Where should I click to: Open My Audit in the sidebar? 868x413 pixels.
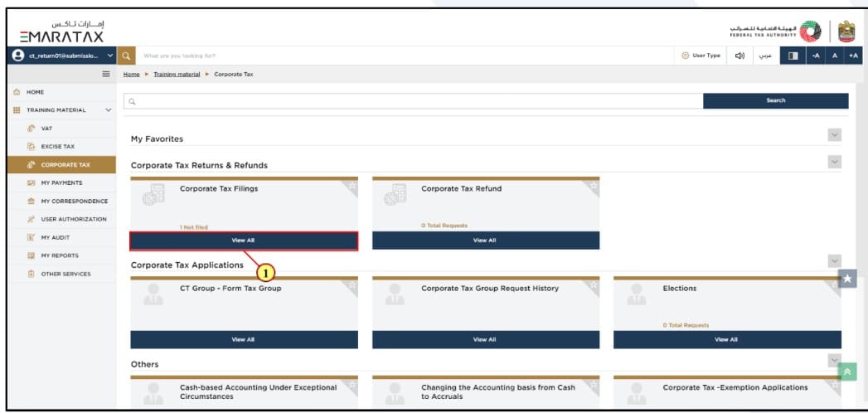tap(62, 237)
